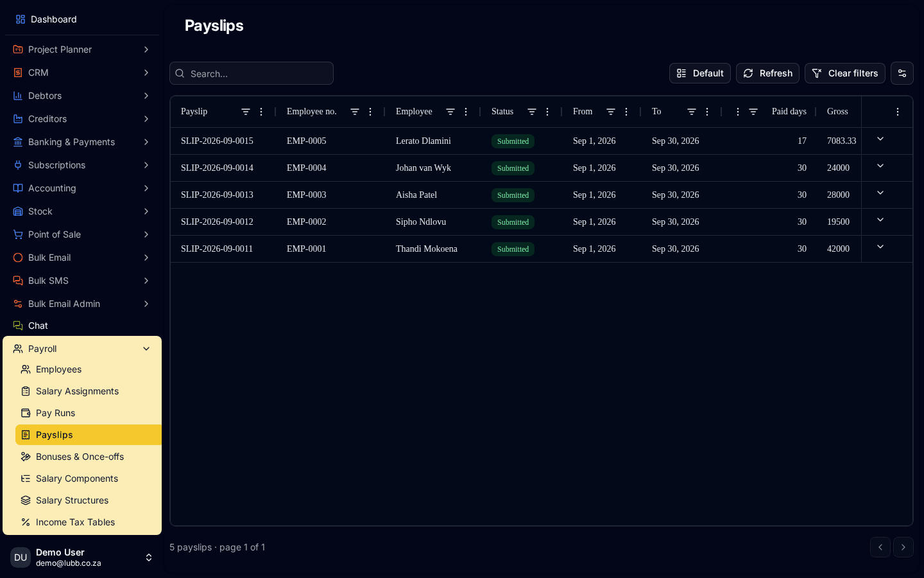Screen dimensions: 924x578
Task: Click the Chat speech bubble icon
Action: pos(18,326)
